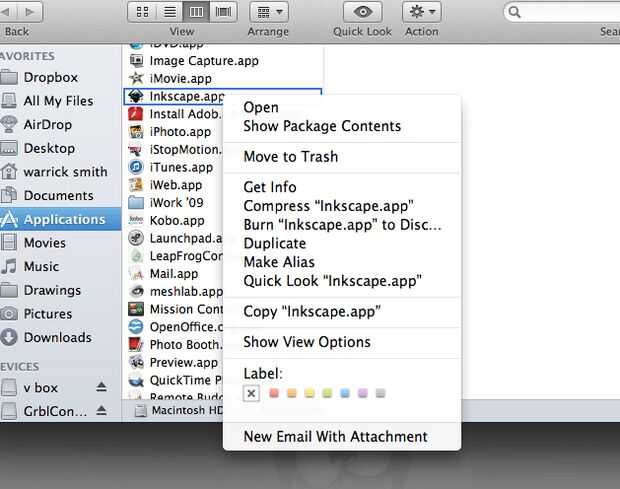Select All My Files in sidebar
This screenshot has height=489, width=620.
coord(60,101)
